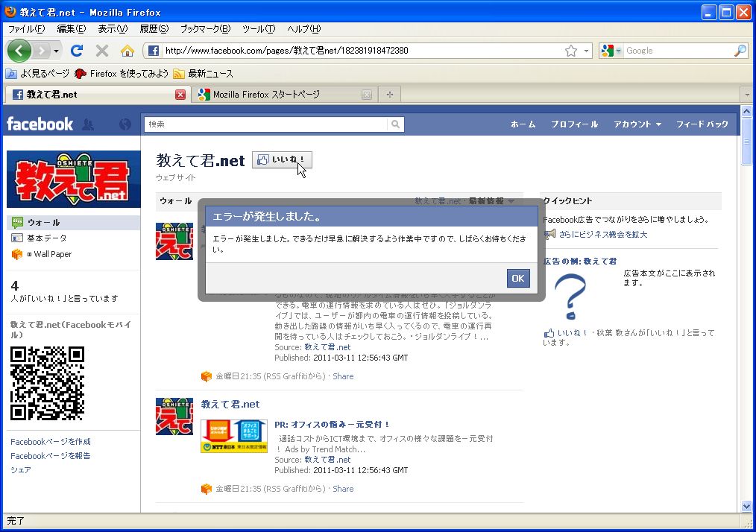Open the NTT office support ad thumbnail
This screenshot has height=532, width=756.
coord(234,436)
